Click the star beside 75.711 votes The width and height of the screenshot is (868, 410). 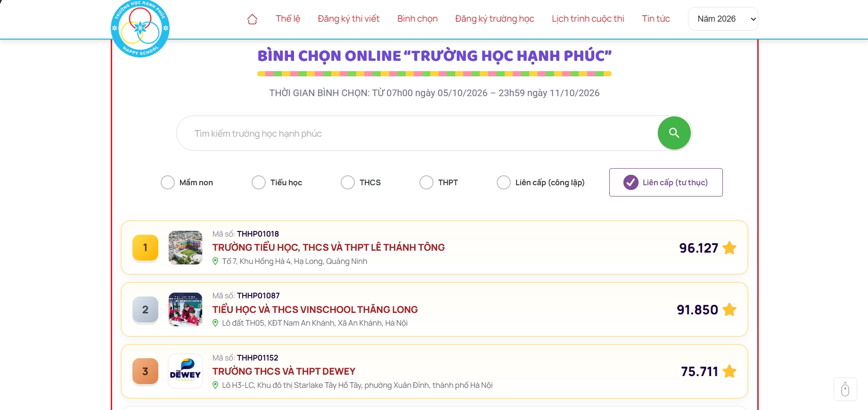tap(729, 371)
